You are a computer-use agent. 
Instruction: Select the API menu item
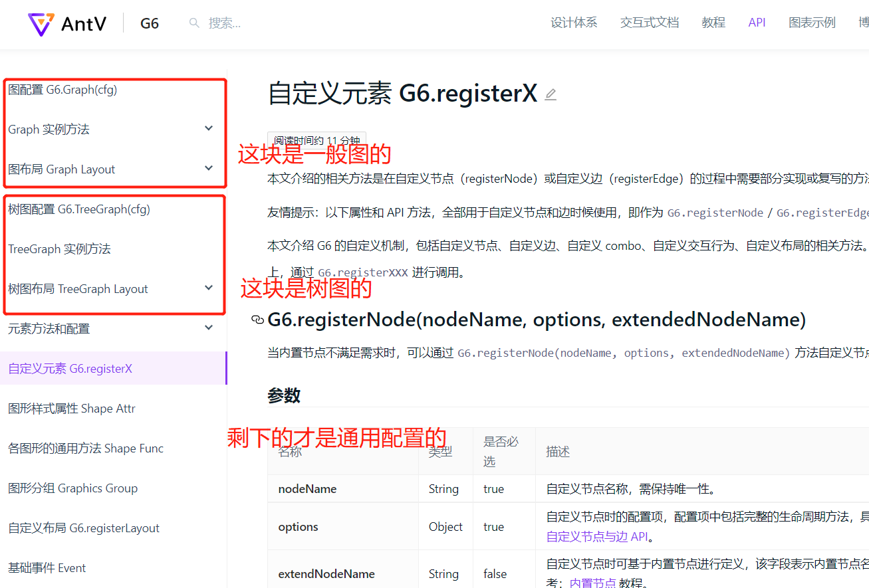(757, 23)
